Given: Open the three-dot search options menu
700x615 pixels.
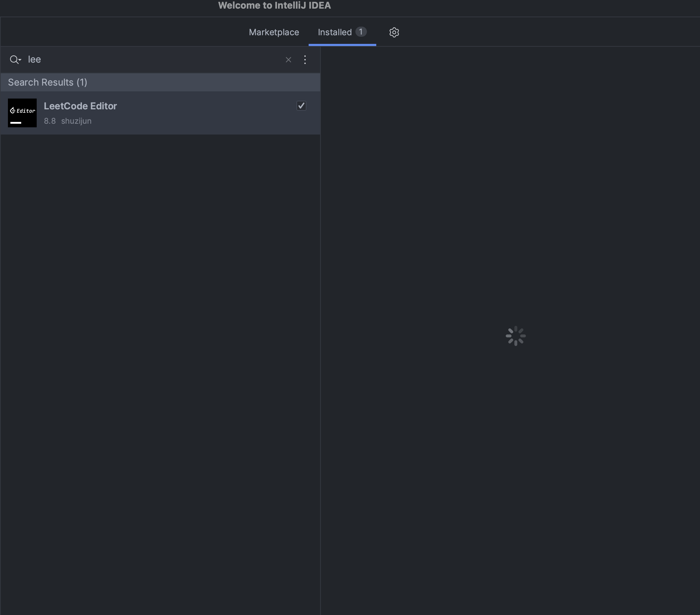Looking at the screenshot, I should click(305, 60).
